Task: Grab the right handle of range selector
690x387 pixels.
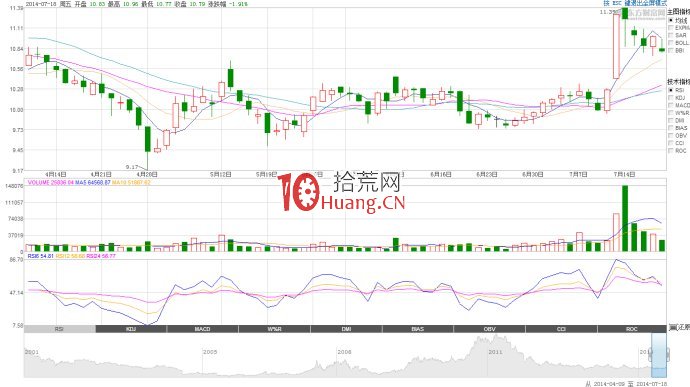Action: click(x=668, y=354)
